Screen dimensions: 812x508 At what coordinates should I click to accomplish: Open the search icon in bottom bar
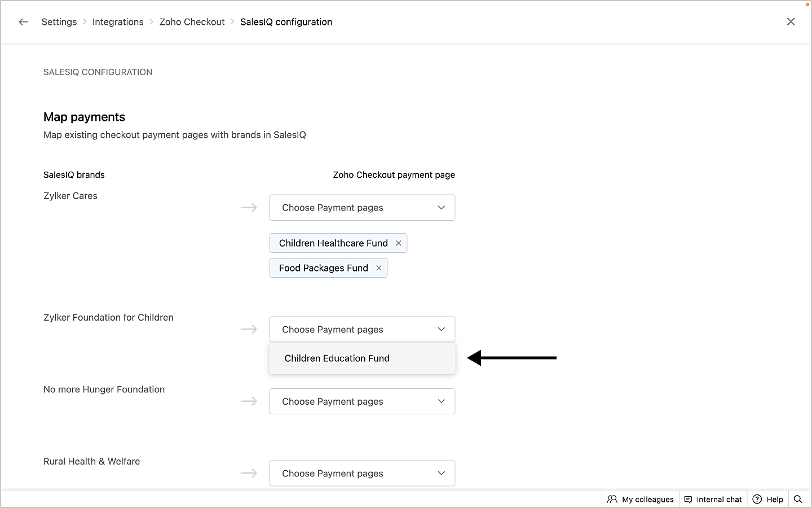pyautogui.click(x=797, y=499)
